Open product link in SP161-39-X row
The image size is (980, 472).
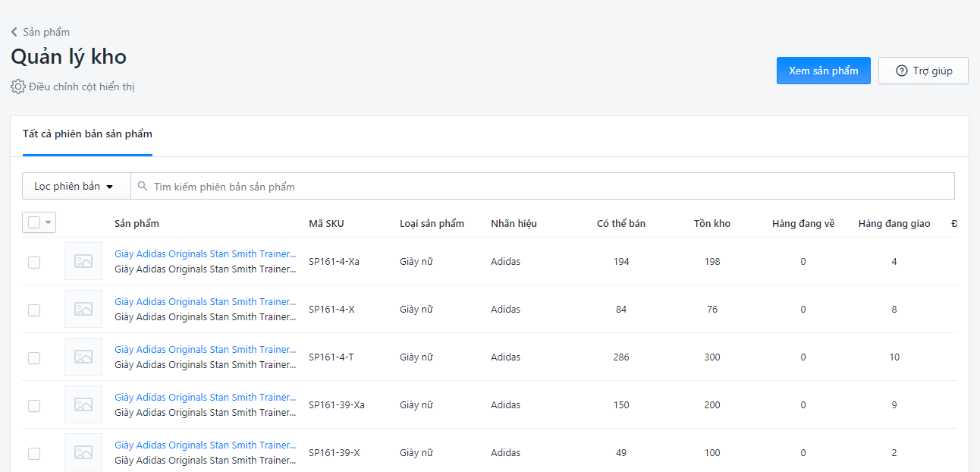coord(205,445)
